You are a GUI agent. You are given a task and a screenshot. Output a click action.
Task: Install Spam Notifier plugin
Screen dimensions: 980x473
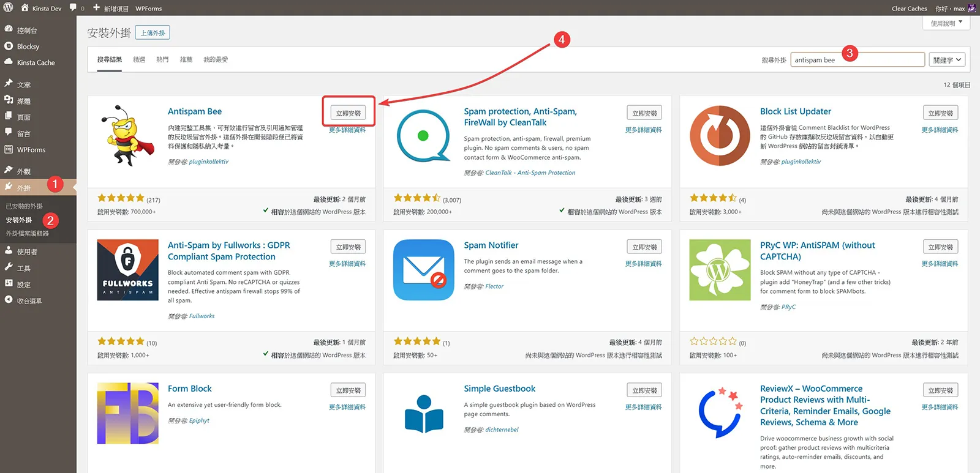tap(644, 247)
